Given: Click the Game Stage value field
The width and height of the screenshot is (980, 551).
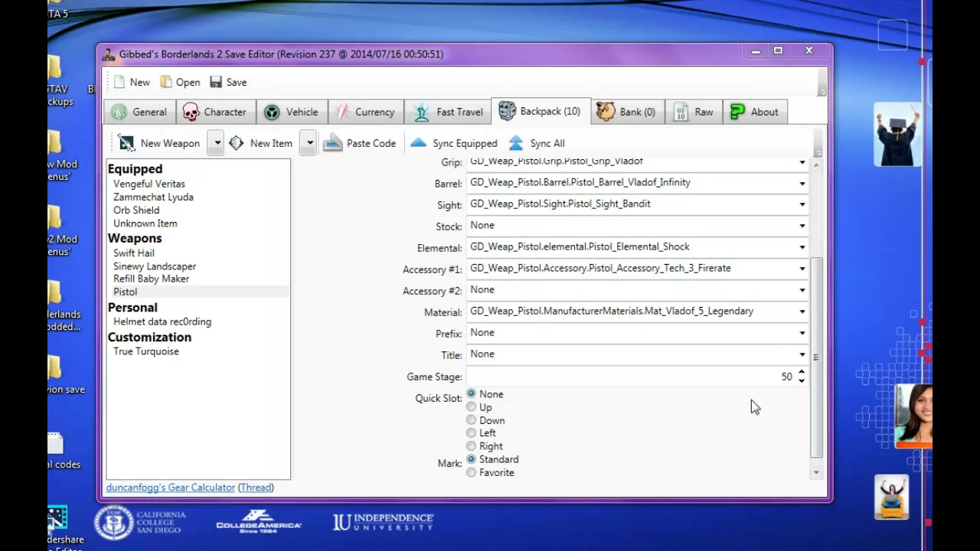Looking at the screenshot, I should (631, 377).
